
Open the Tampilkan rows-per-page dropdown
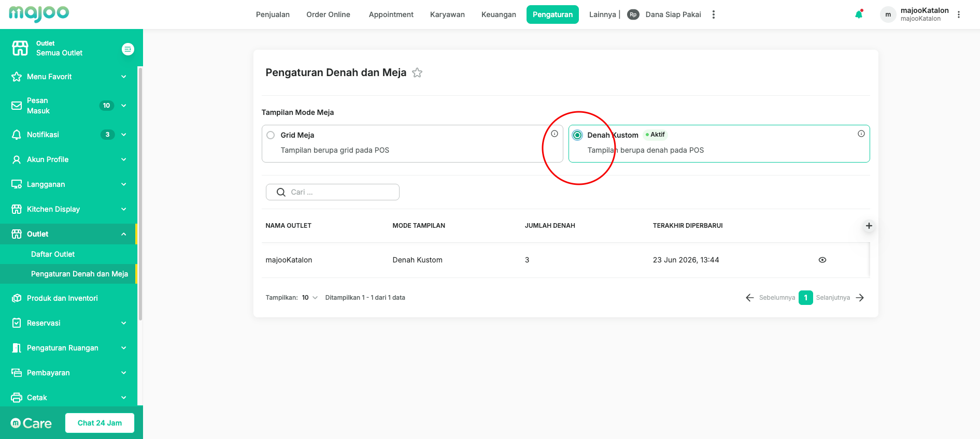point(310,298)
